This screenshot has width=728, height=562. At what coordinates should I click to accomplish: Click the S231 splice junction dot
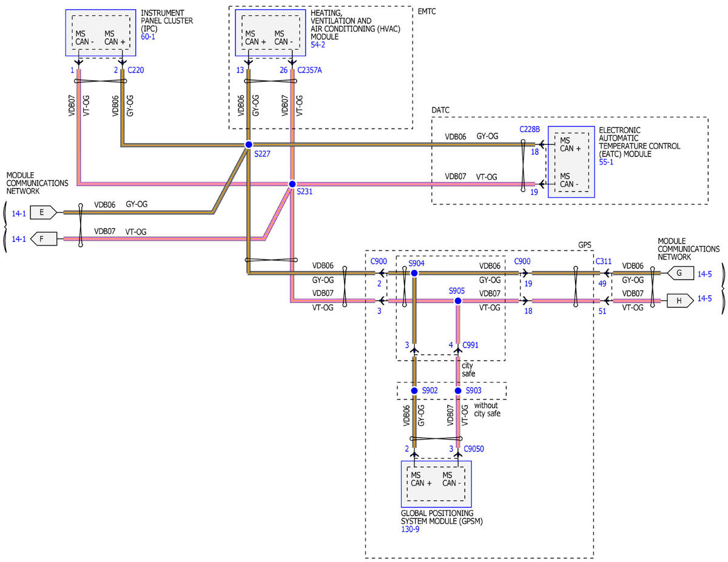pyautogui.click(x=292, y=184)
